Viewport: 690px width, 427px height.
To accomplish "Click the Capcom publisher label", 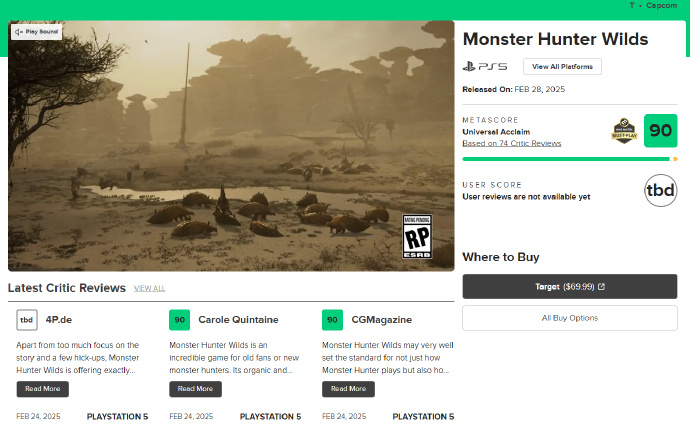I will [x=661, y=6].
